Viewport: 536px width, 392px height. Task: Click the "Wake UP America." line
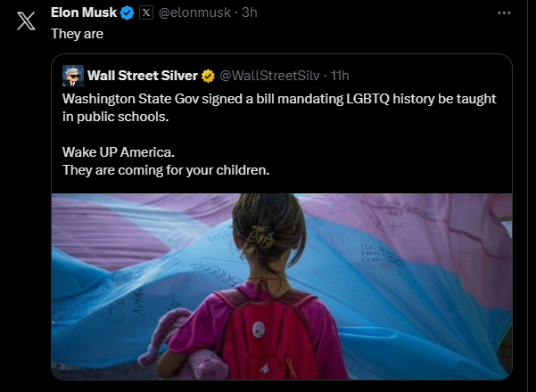(119, 151)
